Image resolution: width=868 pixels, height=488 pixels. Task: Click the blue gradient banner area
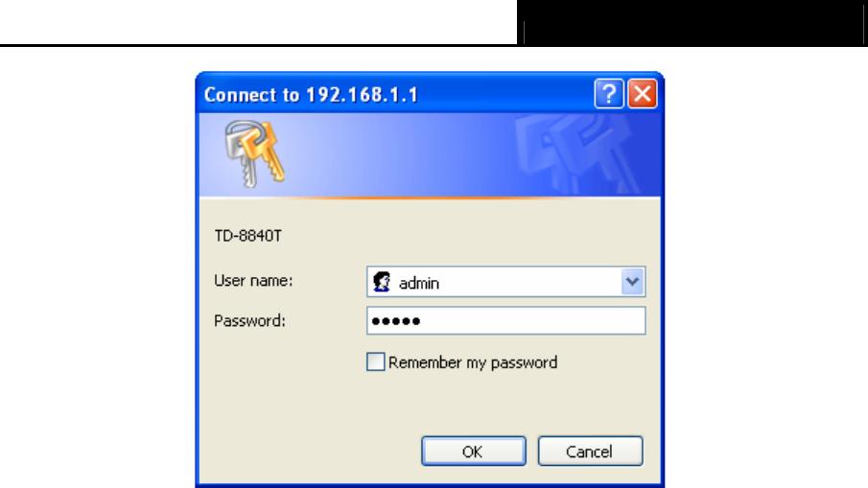[430, 155]
